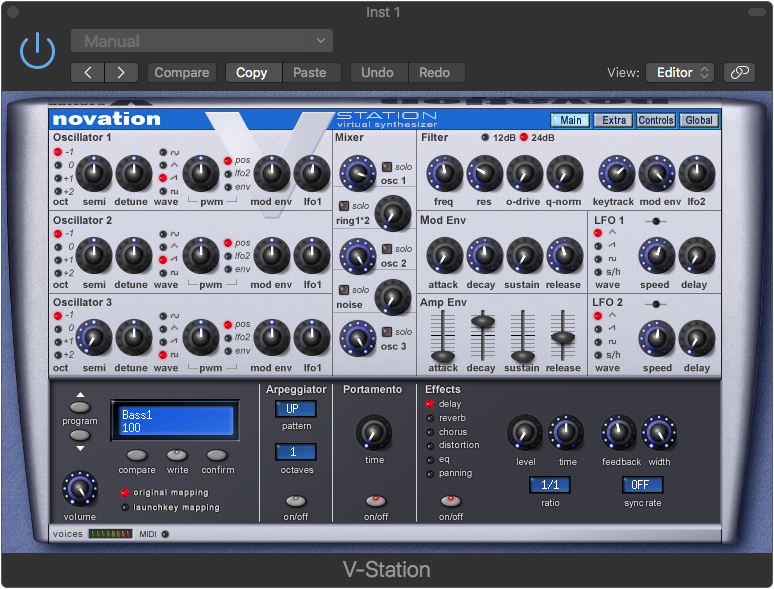Go to next preset arrow

pyautogui.click(x=120, y=73)
